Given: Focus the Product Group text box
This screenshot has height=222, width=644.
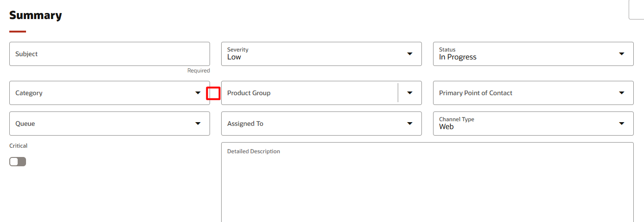Looking at the screenshot, I should (x=309, y=93).
